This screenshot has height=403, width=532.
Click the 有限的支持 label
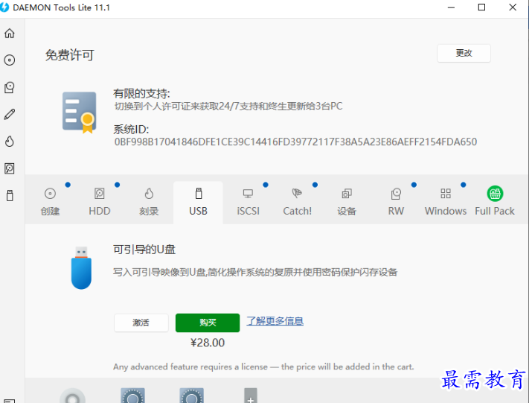(x=141, y=94)
